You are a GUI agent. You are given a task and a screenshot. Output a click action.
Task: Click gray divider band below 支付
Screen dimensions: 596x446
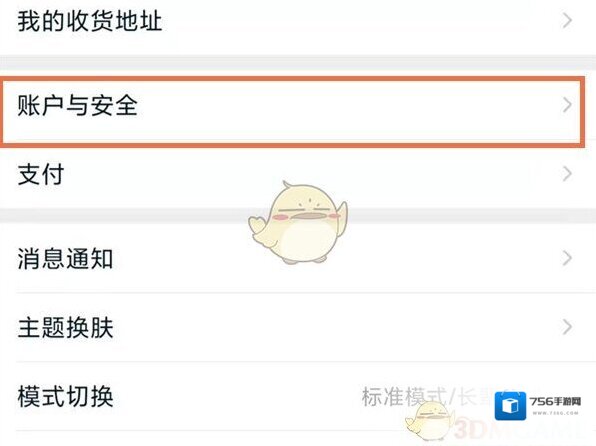(x=298, y=216)
